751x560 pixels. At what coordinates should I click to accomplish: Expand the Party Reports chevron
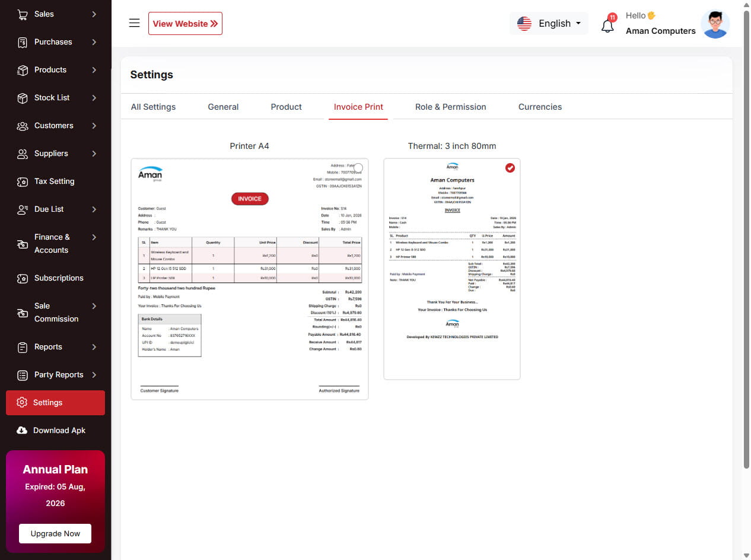pos(94,375)
